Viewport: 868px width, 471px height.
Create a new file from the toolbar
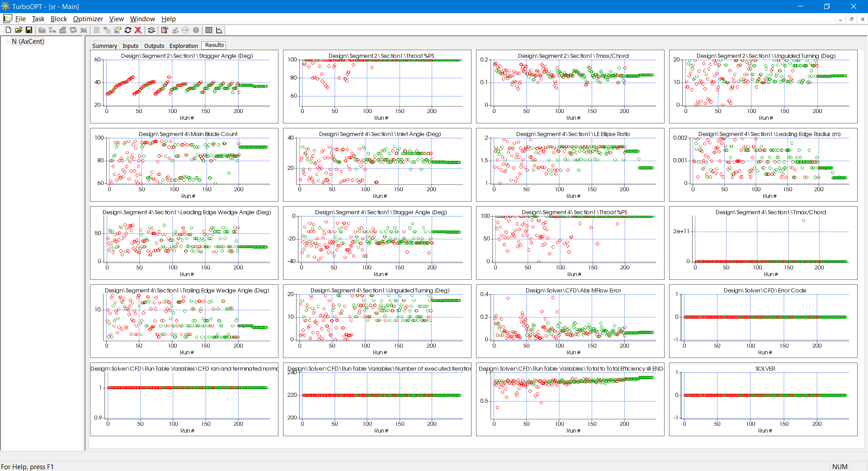[x=8, y=30]
